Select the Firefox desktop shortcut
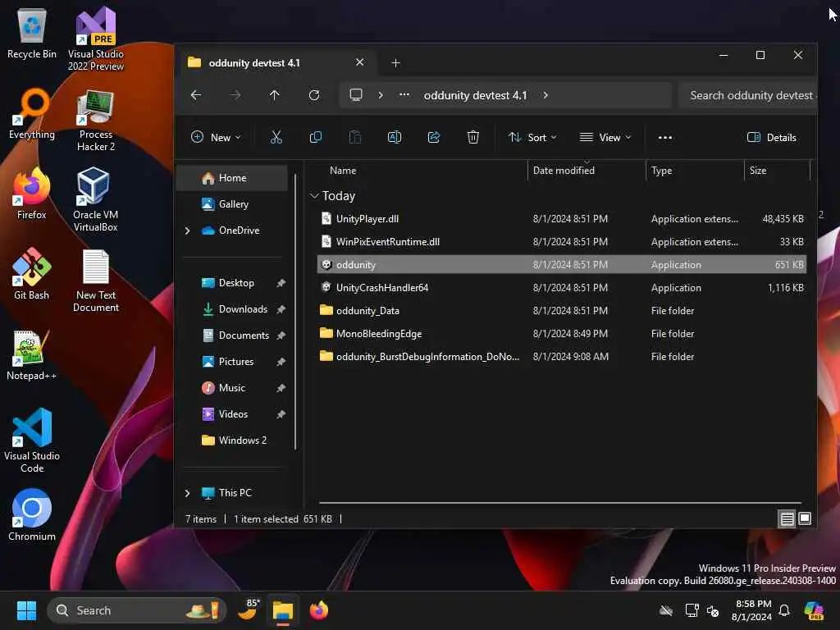 coord(32,194)
